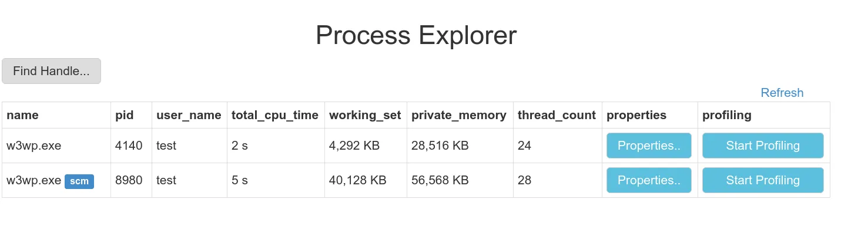868x243 pixels.
Task: Click the total_cpu_time column header
Action: (275, 115)
